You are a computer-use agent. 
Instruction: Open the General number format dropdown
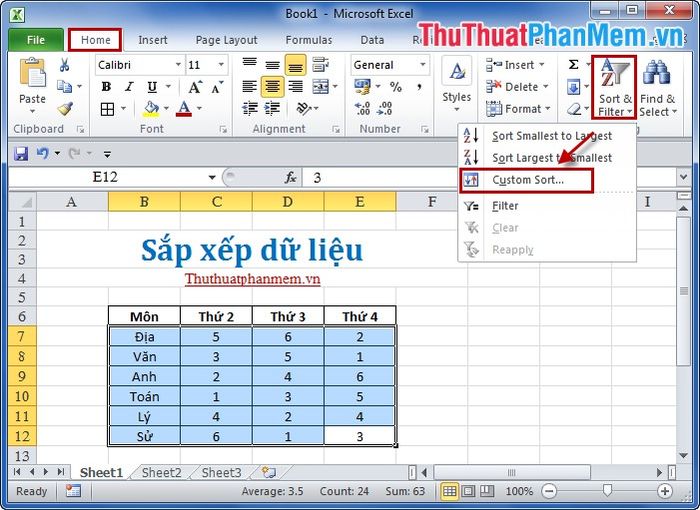422,65
